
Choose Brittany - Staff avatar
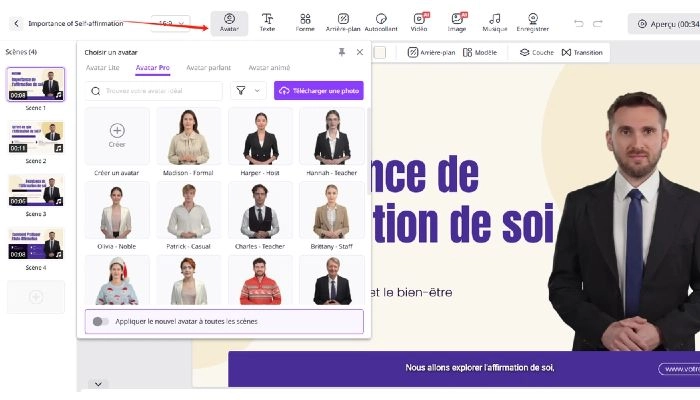(x=332, y=211)
